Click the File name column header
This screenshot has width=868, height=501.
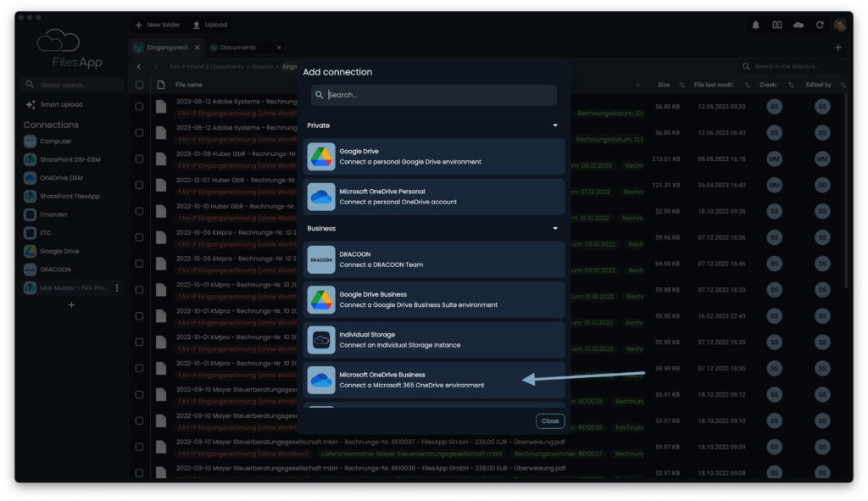(189, 85)
